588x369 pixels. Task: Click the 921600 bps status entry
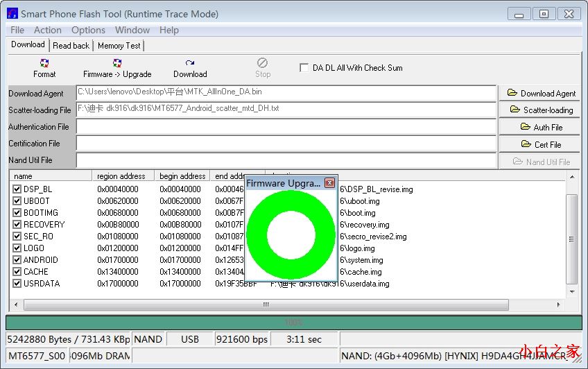242,339
